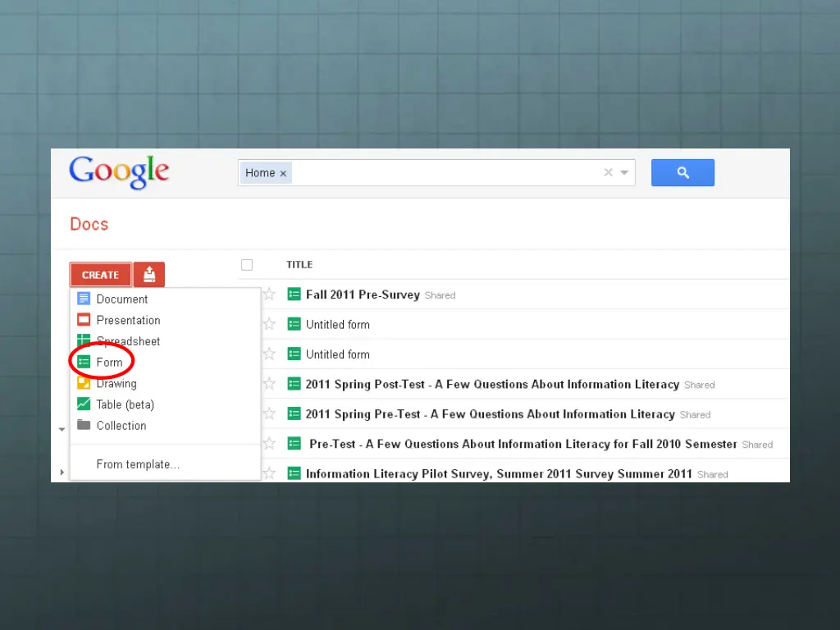Click the form icon beside 2011 Spring Post-Test
Image resolution: width=840 pixels, height=630 pixels.
(294, 384)
